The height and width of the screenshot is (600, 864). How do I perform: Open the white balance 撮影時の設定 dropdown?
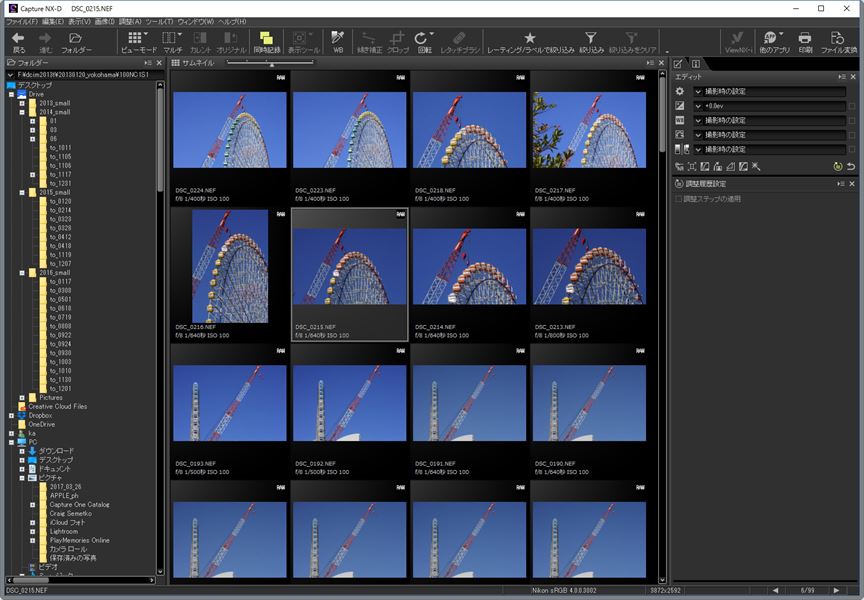click(x=769, y=120)
